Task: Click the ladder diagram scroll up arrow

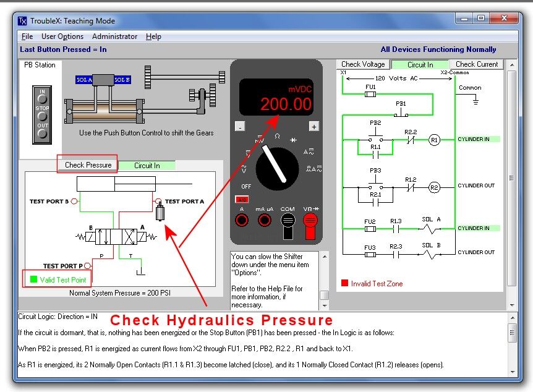Action: 512,64
